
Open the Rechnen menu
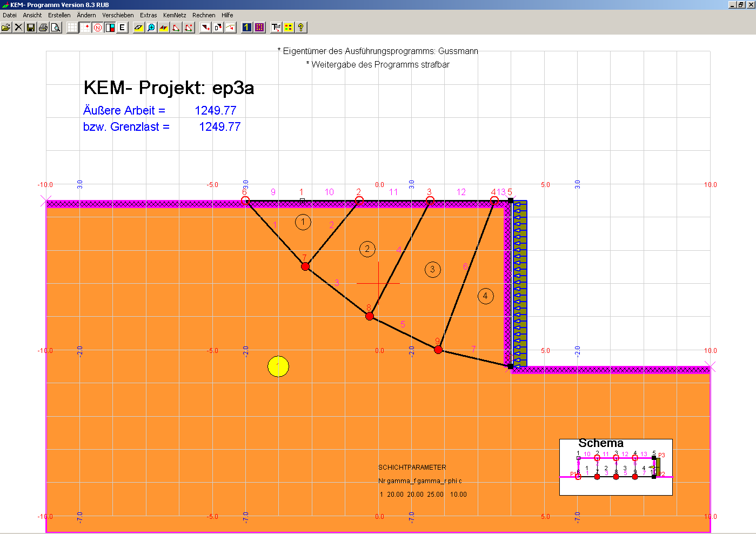click(x=204, y=15)
